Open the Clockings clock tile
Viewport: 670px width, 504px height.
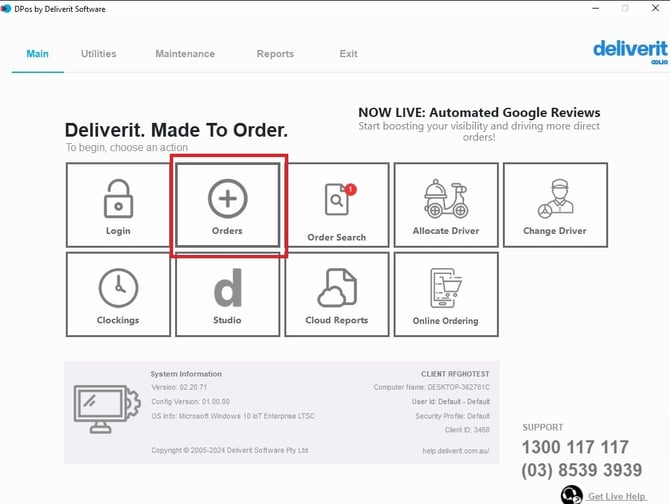click(118, 294)
